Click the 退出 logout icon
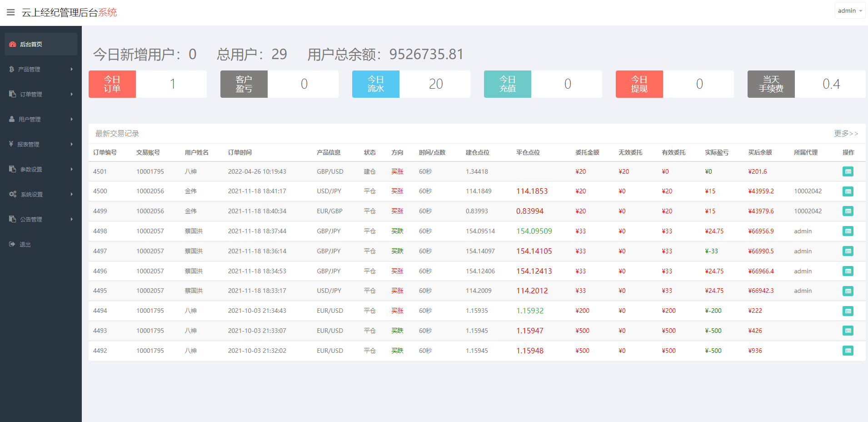868x422 pixels. click(12, 244)
